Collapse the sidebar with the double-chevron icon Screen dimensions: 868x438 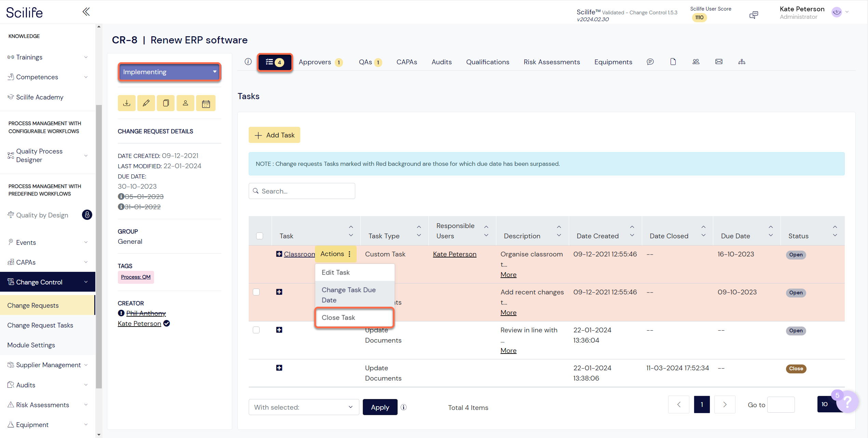86,12
